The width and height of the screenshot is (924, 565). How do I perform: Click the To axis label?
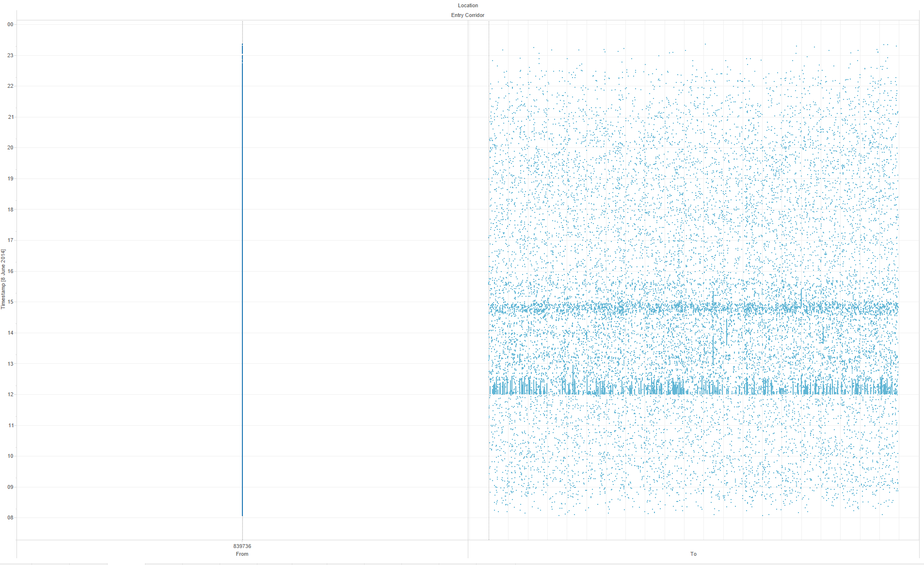(x=693, y=554)
